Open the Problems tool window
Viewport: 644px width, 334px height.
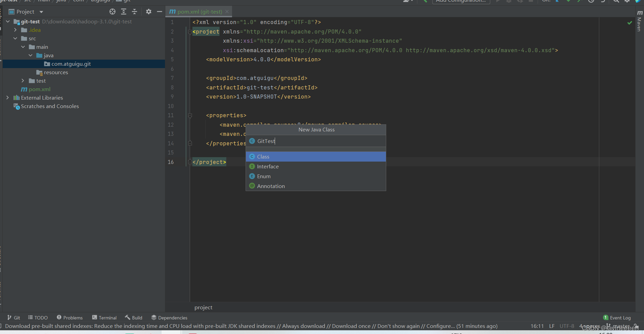pos(69,317)
